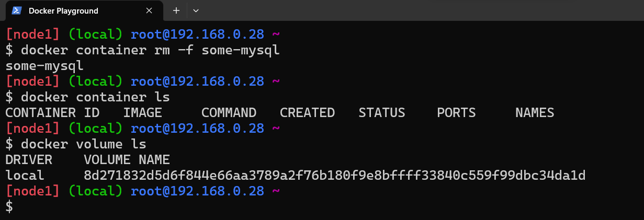644x220 pixels.
Task: Click the COMMAND column header
Action: (x=229, y=113)
